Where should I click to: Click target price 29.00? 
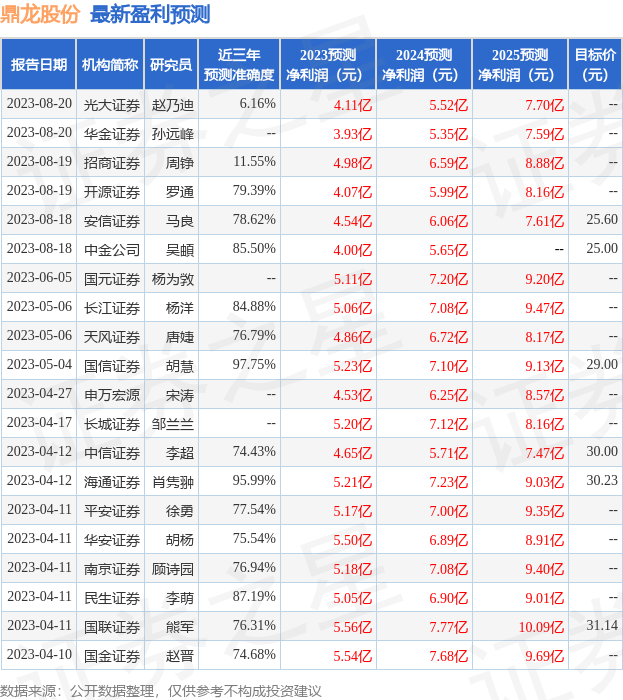pos(602,364)
